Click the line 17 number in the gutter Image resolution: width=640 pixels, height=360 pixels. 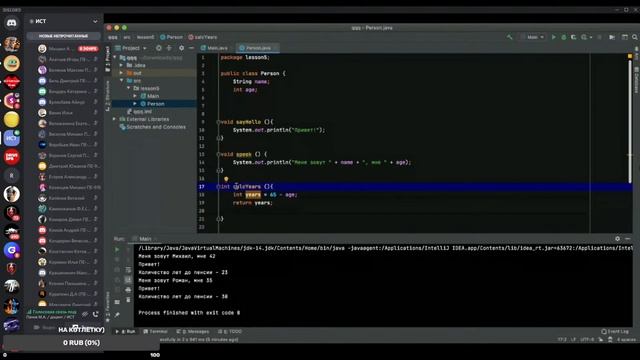coord(202,187)
